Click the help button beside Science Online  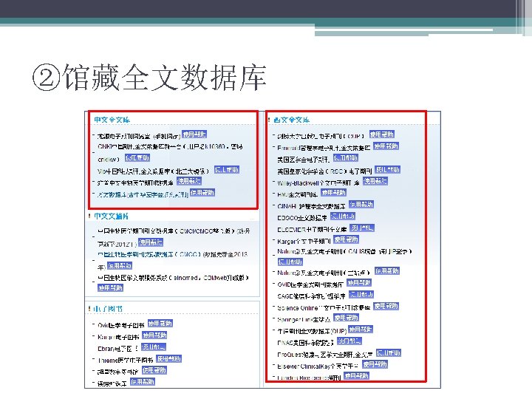(x=386, y=306)
